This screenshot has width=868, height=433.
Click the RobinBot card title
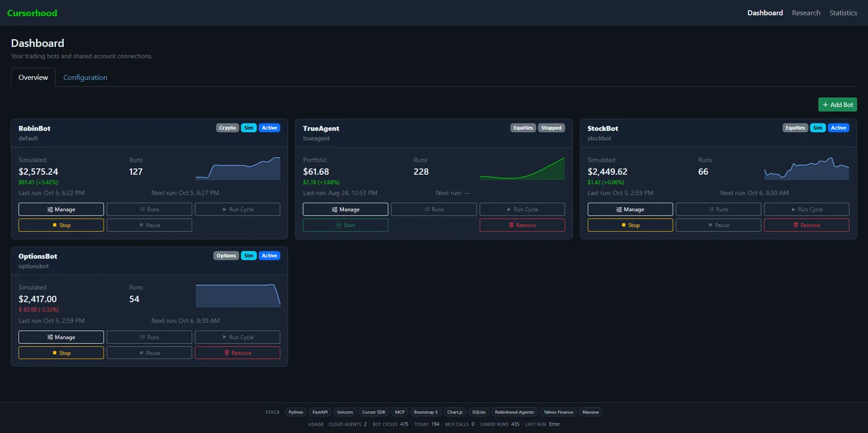click(x=35, y=128)
